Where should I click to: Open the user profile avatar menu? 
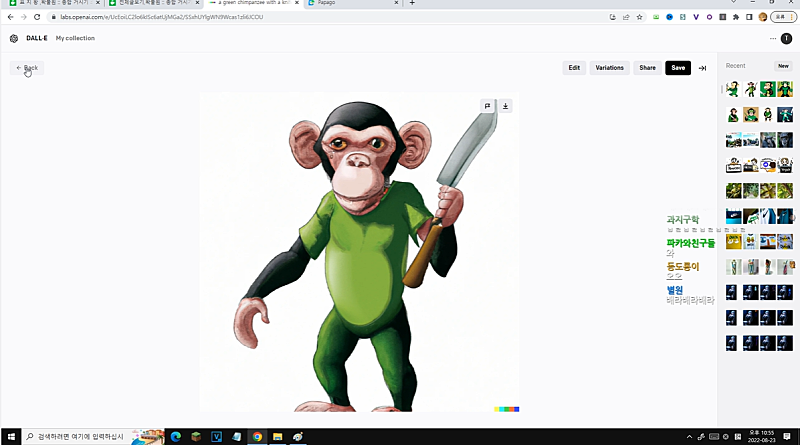[787, 38]
